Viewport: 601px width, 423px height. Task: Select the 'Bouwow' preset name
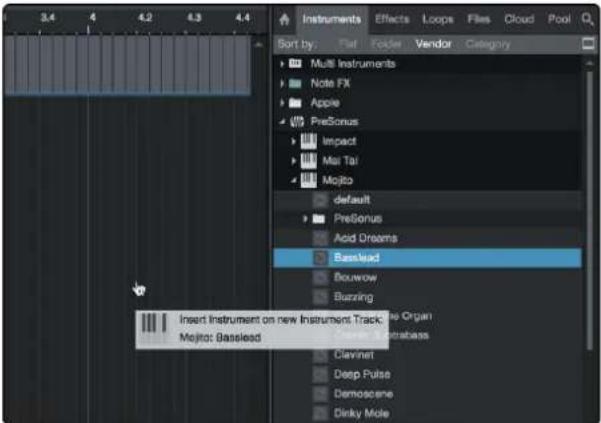(355, 277)
